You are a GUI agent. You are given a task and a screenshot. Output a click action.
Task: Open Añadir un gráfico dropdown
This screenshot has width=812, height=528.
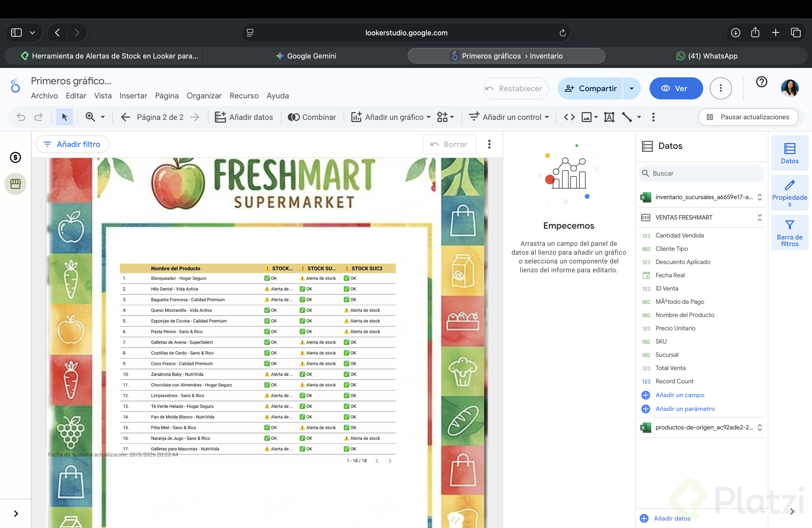click(x=391, y=117)
